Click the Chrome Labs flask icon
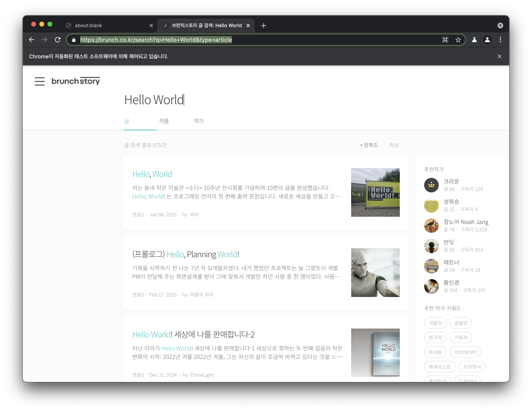This screenshot has width=532, height=412. pyautogui.click(x=474, y=40)
